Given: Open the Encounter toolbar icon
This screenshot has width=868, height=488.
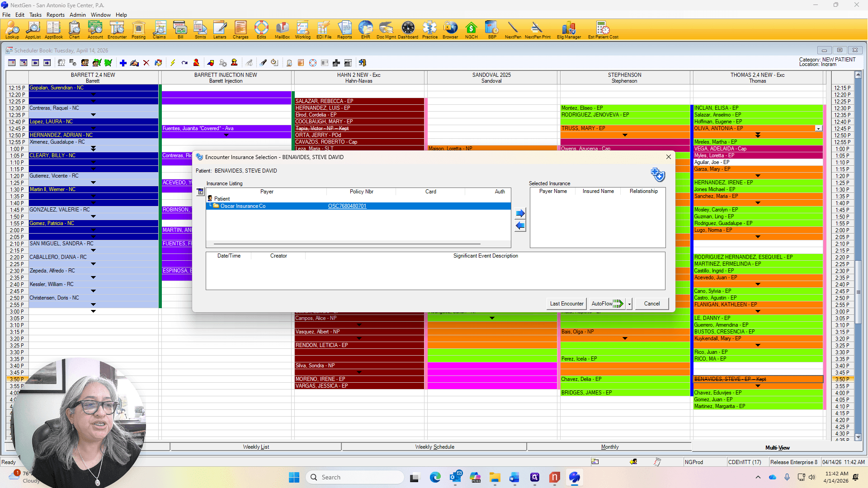Looking at the screenshot, I should 117,30.
